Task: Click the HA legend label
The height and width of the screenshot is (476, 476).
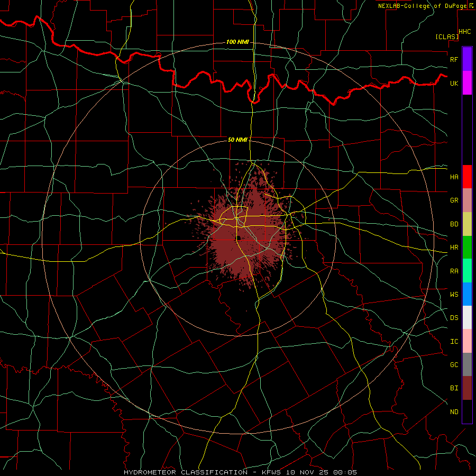Action: 454,177
